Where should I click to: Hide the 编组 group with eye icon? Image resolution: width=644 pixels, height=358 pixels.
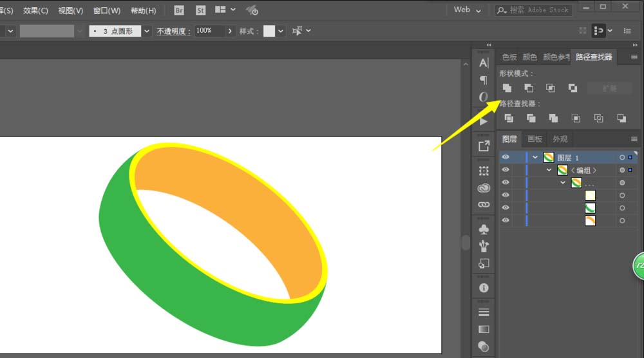point(506,169)
